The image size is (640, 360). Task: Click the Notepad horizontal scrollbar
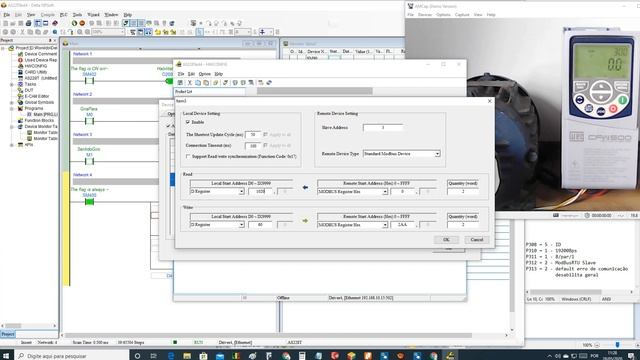point(580,292)
